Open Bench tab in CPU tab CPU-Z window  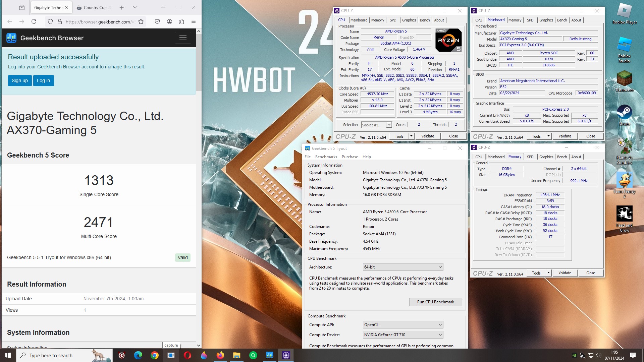point(425,20)
